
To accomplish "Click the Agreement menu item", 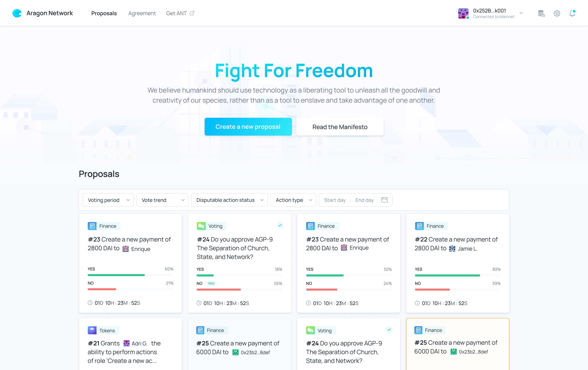I will [142, 13].
